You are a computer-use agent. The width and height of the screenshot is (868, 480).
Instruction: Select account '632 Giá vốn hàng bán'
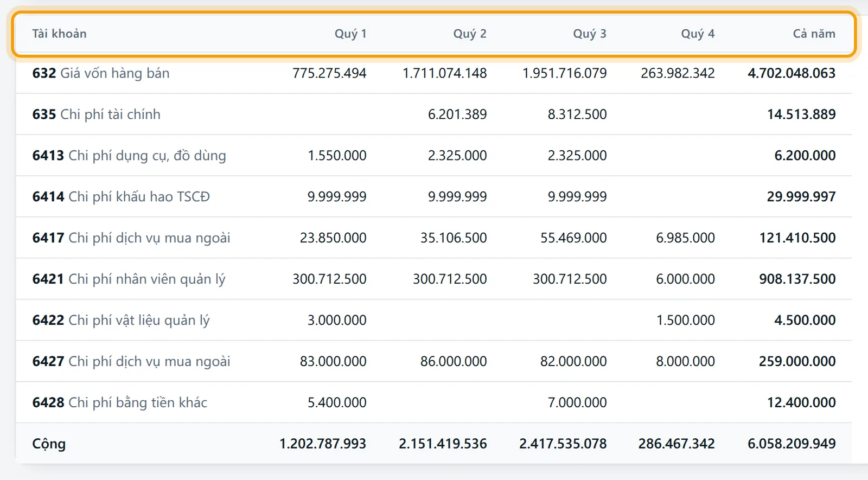101,73
